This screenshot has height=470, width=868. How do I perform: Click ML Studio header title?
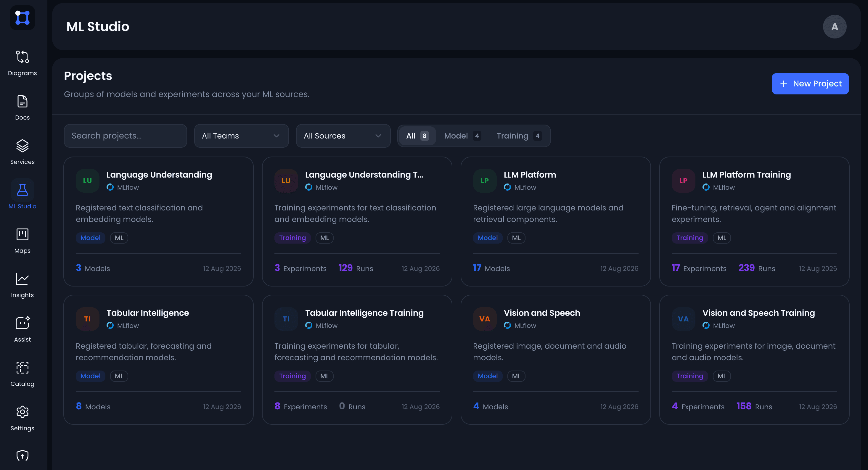click(x=98, y=27)
